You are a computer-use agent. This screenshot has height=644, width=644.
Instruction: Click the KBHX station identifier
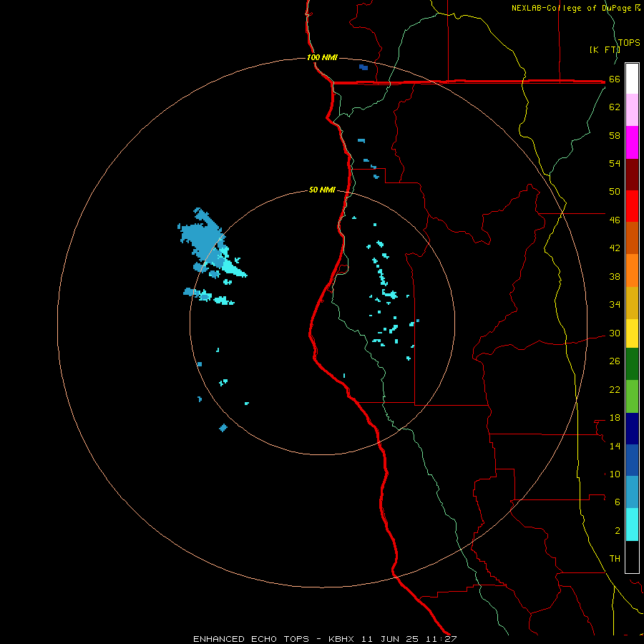pyautogui.click(x=342, y=639)
